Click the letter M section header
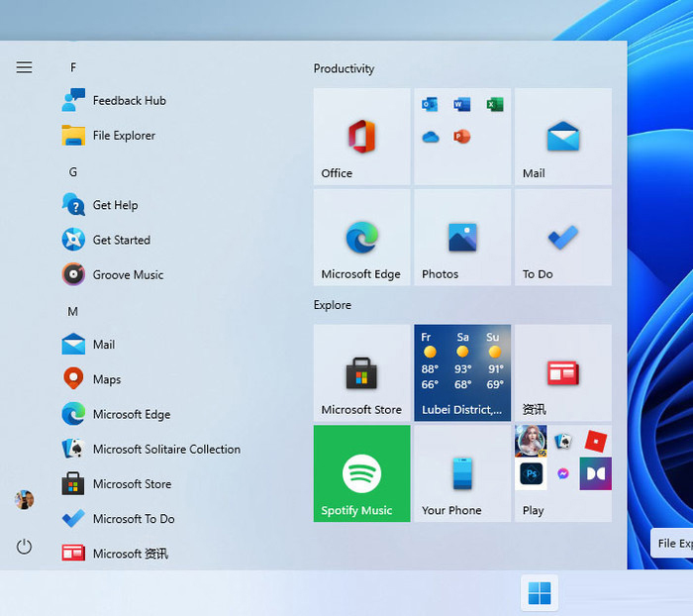Viewport: 693px width, 616px height. 73,311
